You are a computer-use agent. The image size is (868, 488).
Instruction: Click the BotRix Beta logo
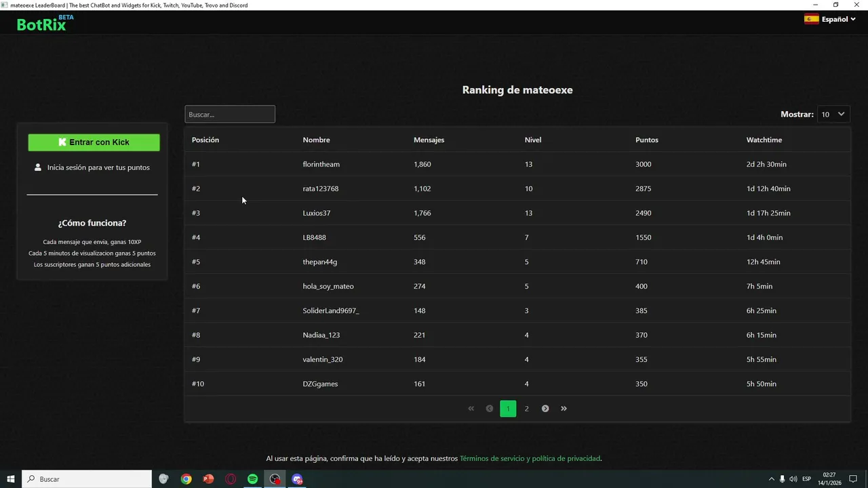point(45,23)
